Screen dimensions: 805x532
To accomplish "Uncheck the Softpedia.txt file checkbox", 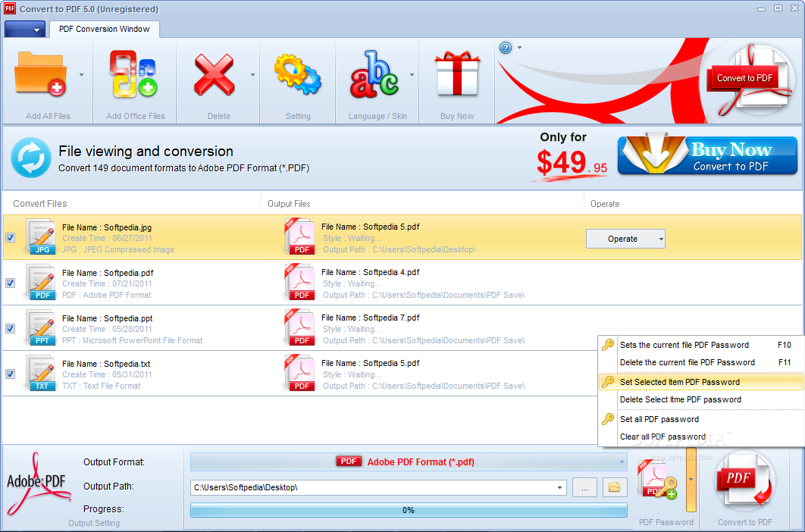I will click(11, 374).
